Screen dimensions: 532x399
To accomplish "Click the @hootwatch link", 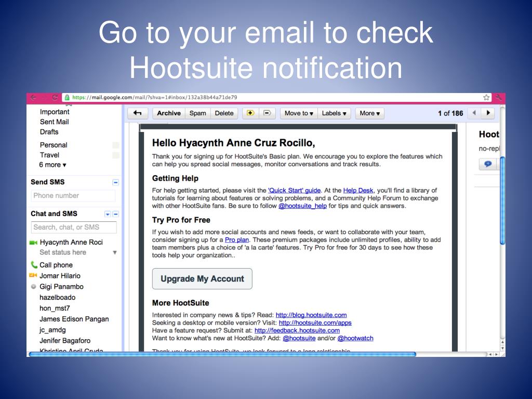I will pyautogui.click(x=355, y=338).
